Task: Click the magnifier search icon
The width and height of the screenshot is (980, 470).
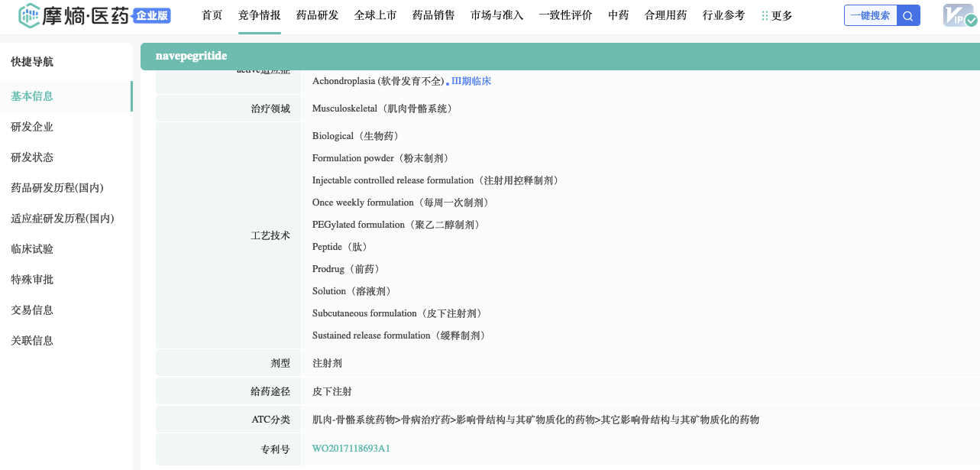Action: pyautogui.click(x=908, y=16)
